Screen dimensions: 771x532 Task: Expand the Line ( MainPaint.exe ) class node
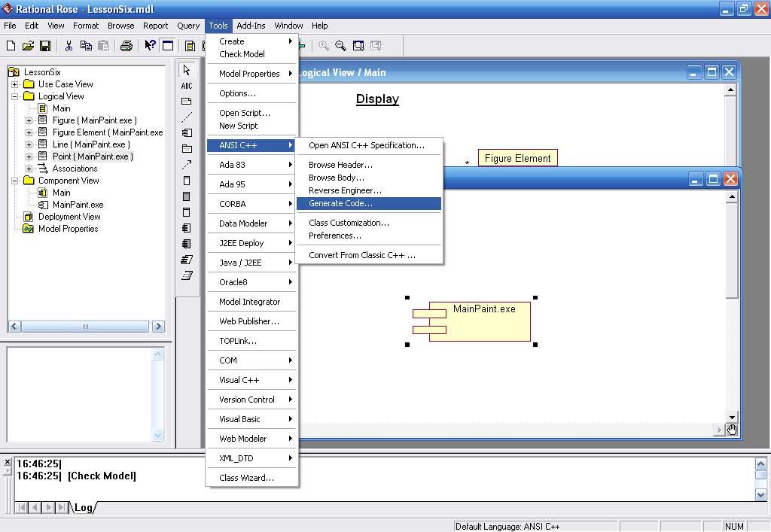29,144
